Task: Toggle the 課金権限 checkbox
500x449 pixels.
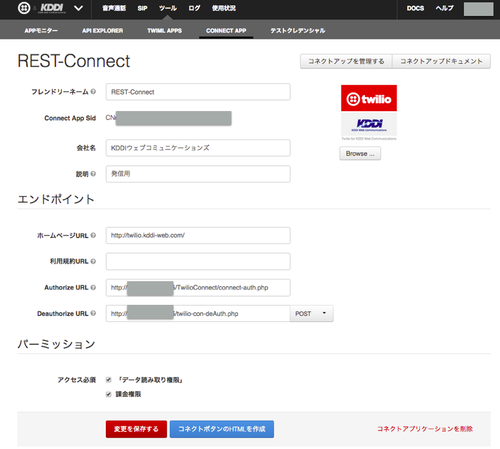Action: (x=108, y=394)
